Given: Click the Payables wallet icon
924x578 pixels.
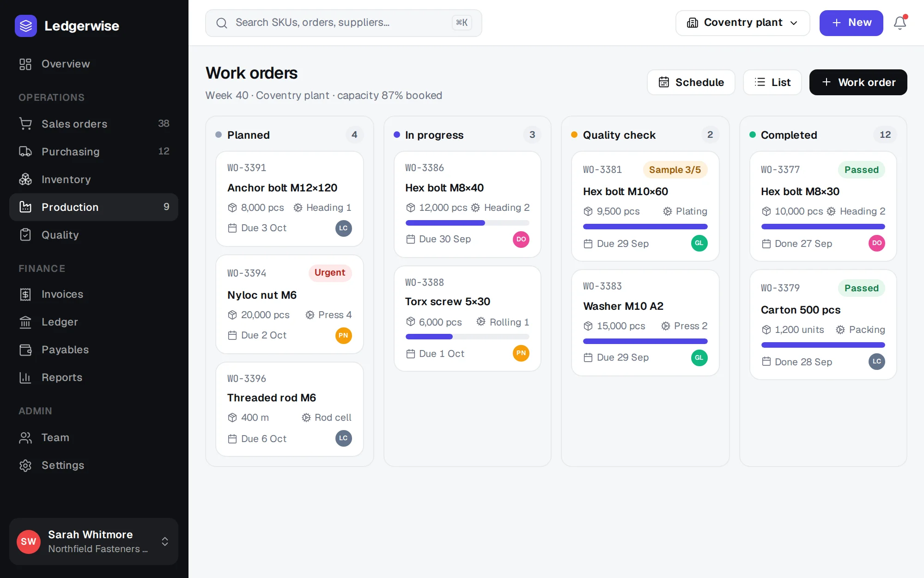Looking at the screenshot, I should 25,350.
